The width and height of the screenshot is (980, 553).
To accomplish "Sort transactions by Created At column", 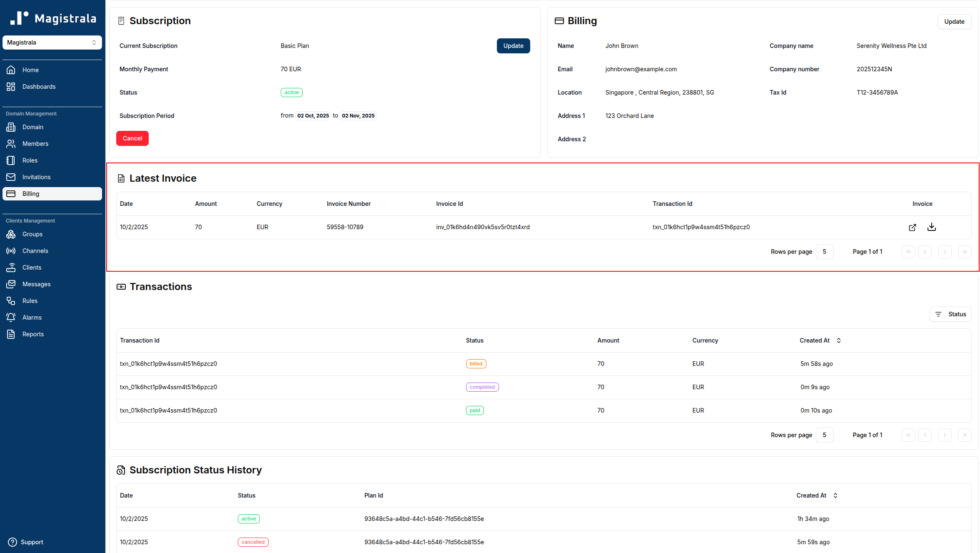I will click(x=839, y=340).
